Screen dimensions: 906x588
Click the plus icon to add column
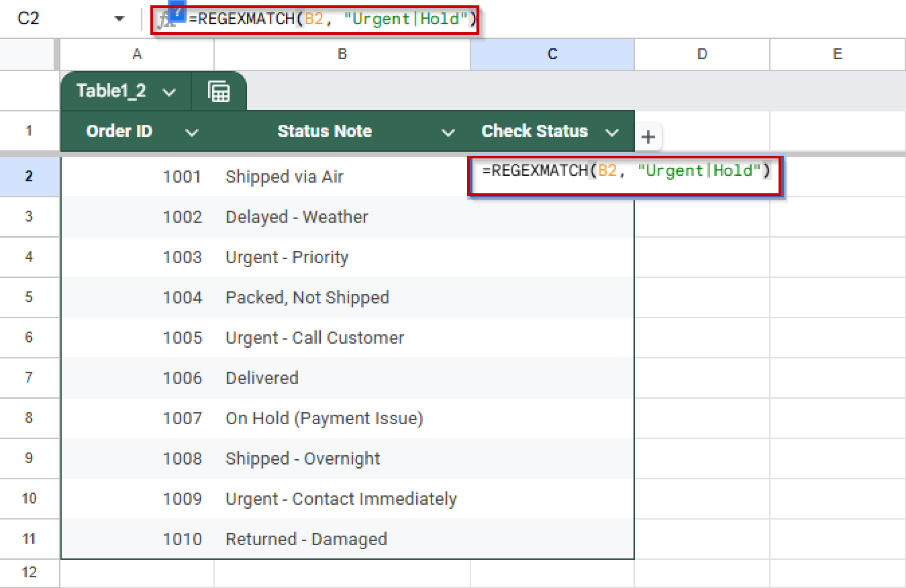tap(648, 137)
